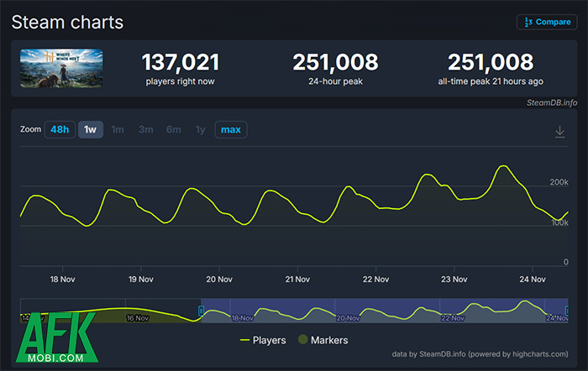
Task: Click the right navigator range handle
Action: (567, 311)
